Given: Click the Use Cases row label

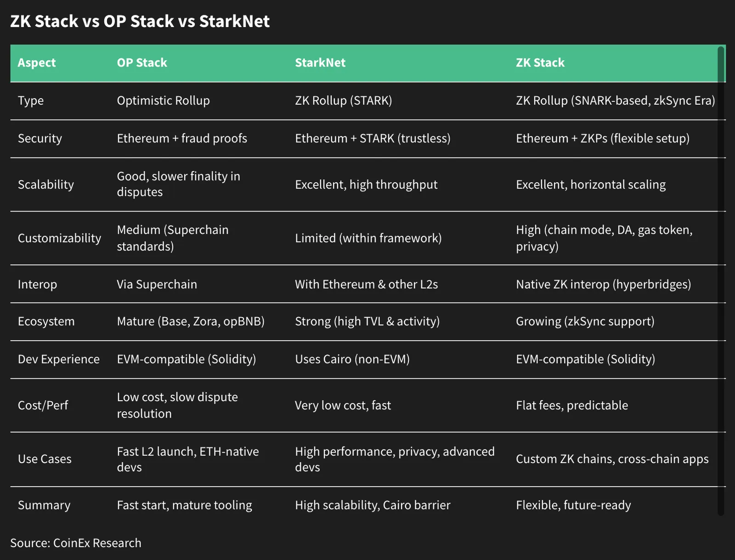Looking at the screenshot, I should (45, 459).
